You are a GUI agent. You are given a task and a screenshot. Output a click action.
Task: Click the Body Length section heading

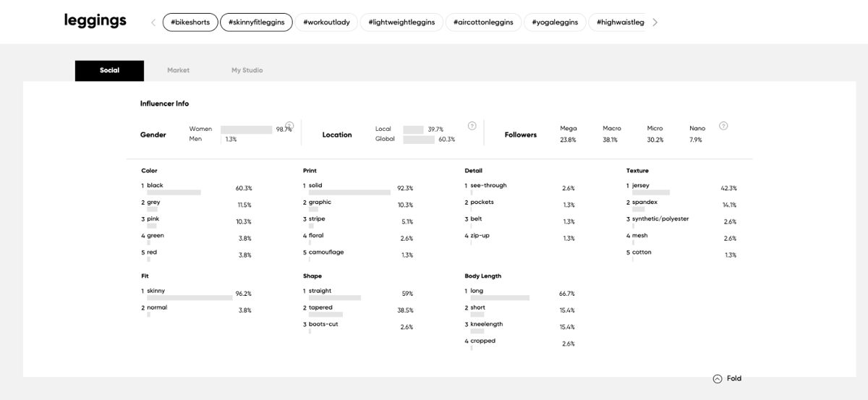[x=482, y=276]
